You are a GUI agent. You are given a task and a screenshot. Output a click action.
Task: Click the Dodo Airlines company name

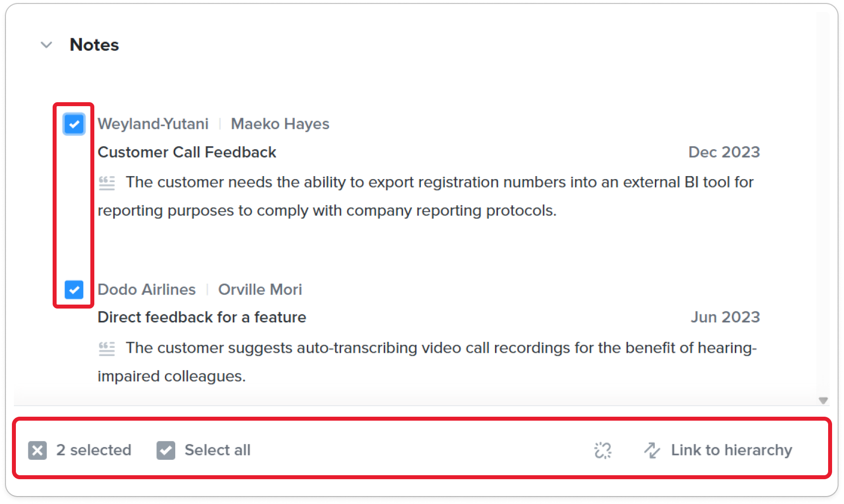pos(146,290)
